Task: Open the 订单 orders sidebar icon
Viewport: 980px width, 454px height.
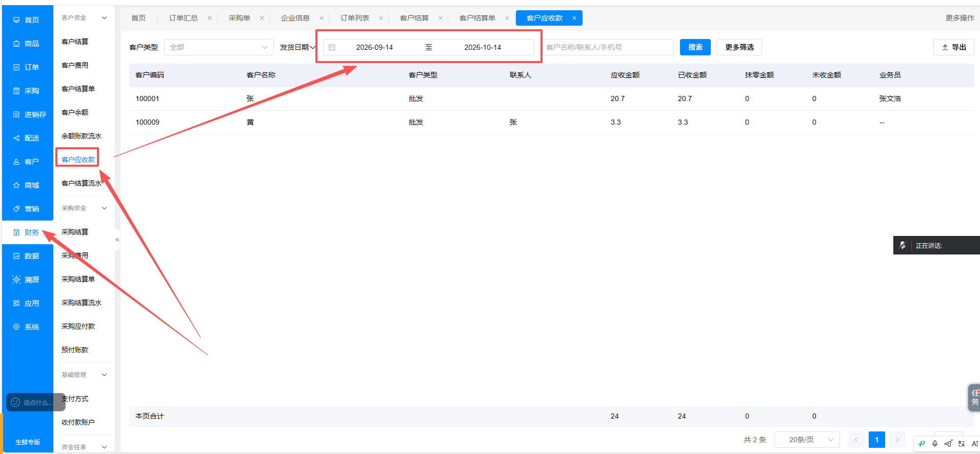Action: [16, 67]
